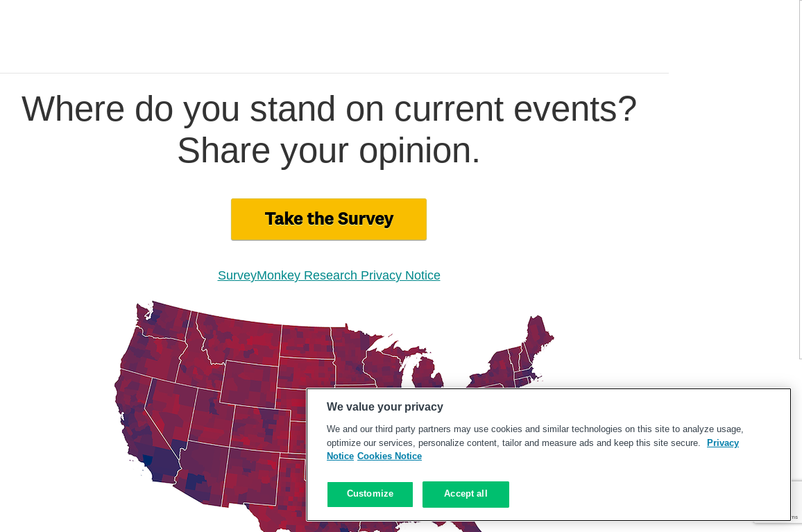Image resolution: width=802 pixels, height=532 pixels.
Task: Select Minnesota on the map
Action: [x=353, y=353]
